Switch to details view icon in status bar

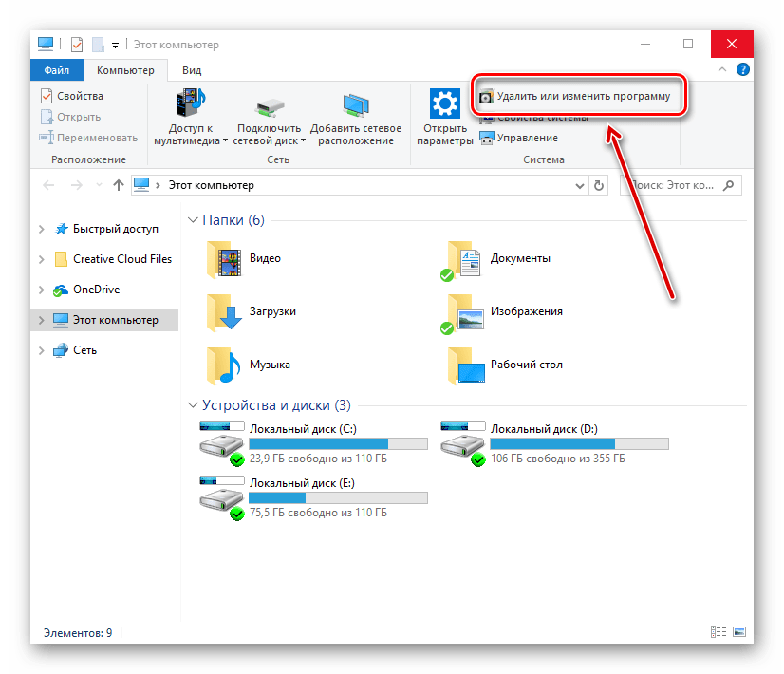[x=719, y=632]
